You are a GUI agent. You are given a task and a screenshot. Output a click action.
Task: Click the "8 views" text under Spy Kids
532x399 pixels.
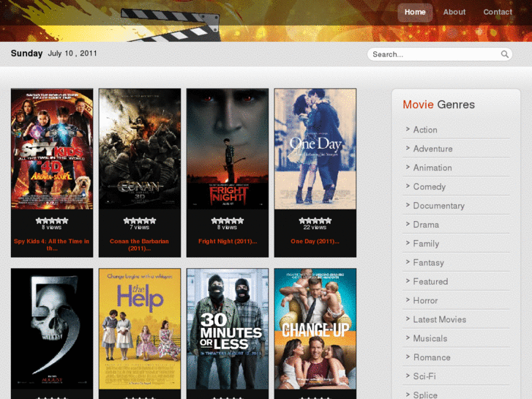tap(51, 227)
